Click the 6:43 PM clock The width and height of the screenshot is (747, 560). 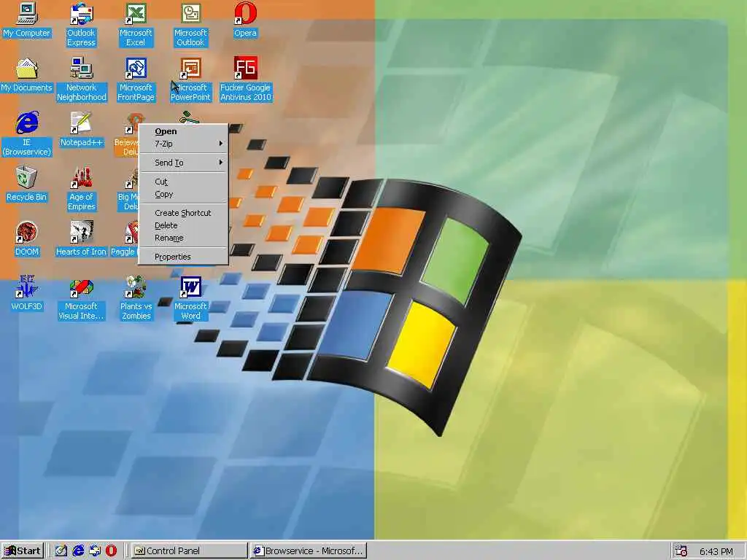coord(716,551)
